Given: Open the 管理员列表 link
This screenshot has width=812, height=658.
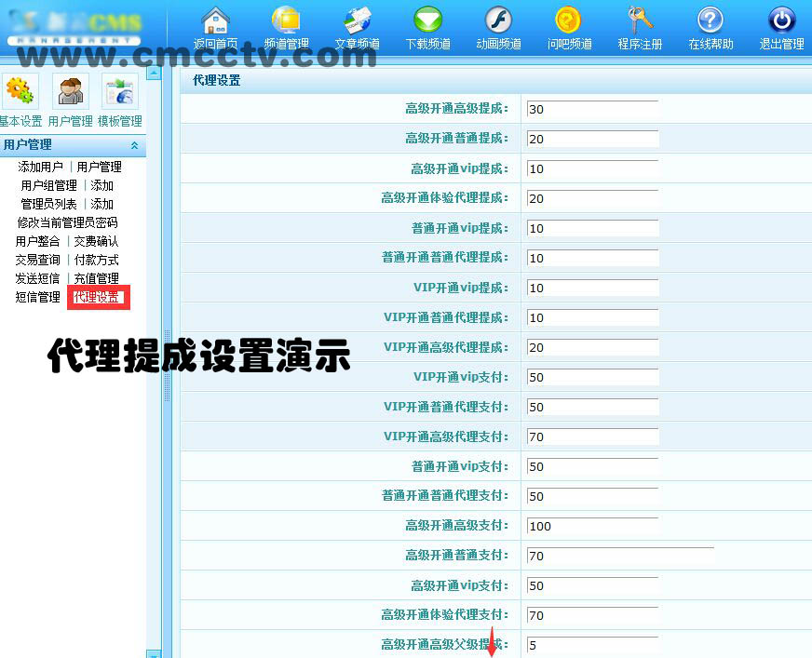Looking at the screenshot, I should 48,204.
